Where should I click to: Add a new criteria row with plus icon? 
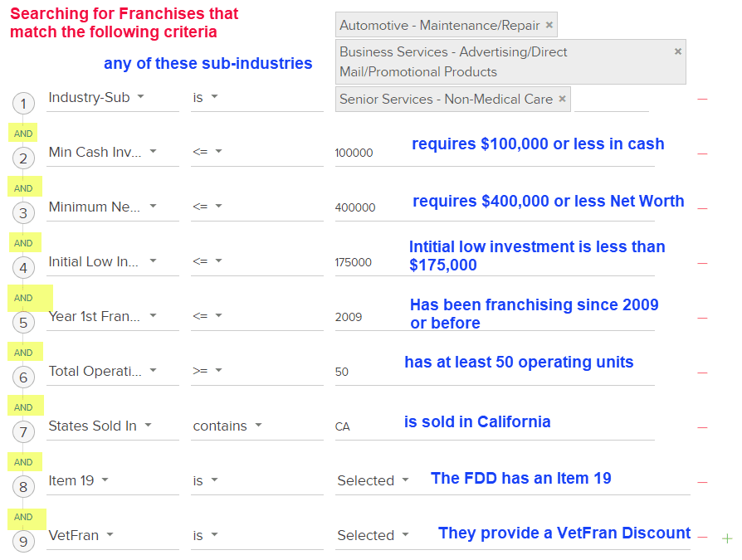(x=727, y=538)
